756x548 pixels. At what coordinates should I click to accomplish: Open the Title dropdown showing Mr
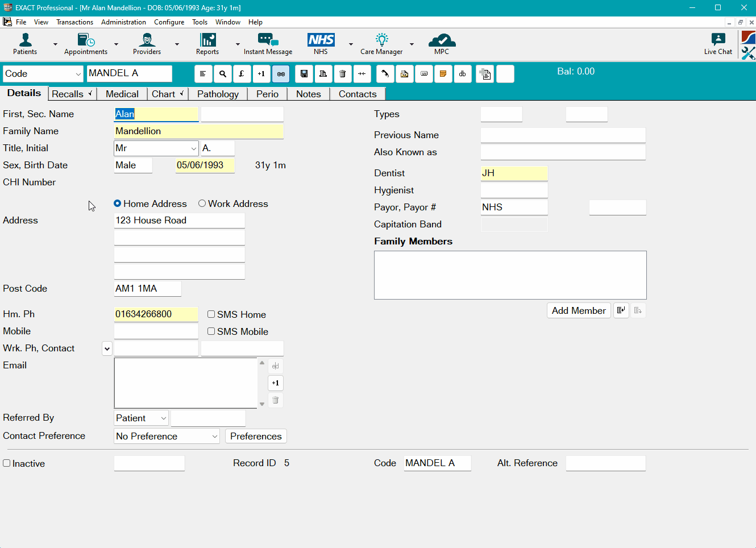(x=193, y=148)
